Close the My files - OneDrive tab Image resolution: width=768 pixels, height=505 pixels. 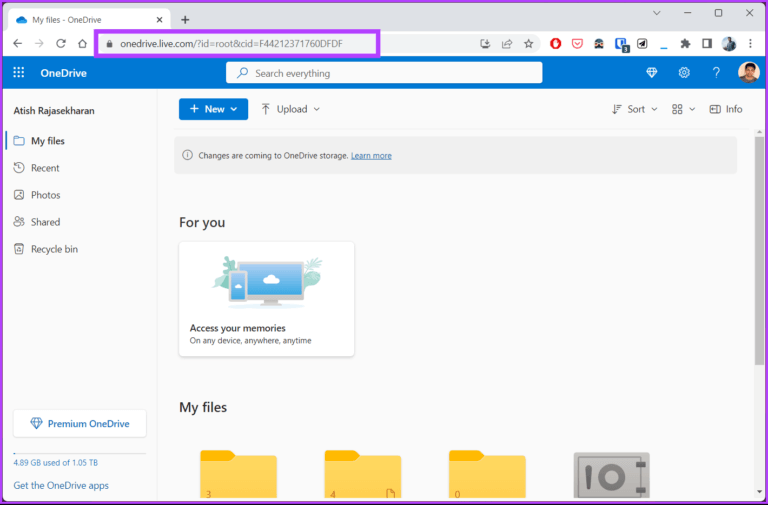click(x=159, y=20)
